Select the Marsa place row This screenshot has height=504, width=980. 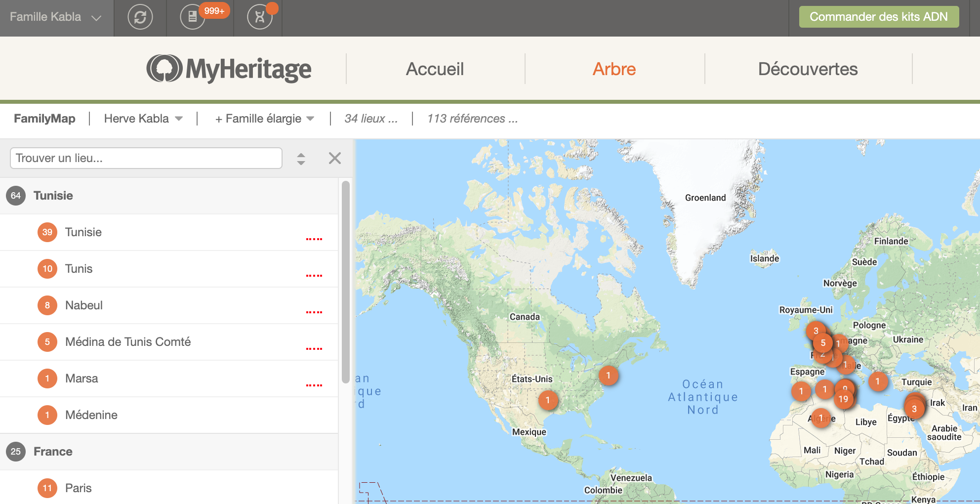[169, 378]
